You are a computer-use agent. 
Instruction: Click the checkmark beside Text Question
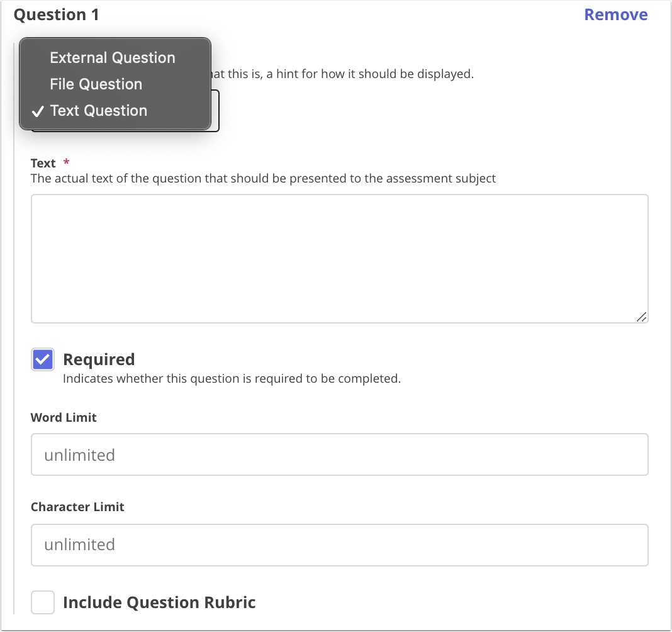tap(38, 111)
